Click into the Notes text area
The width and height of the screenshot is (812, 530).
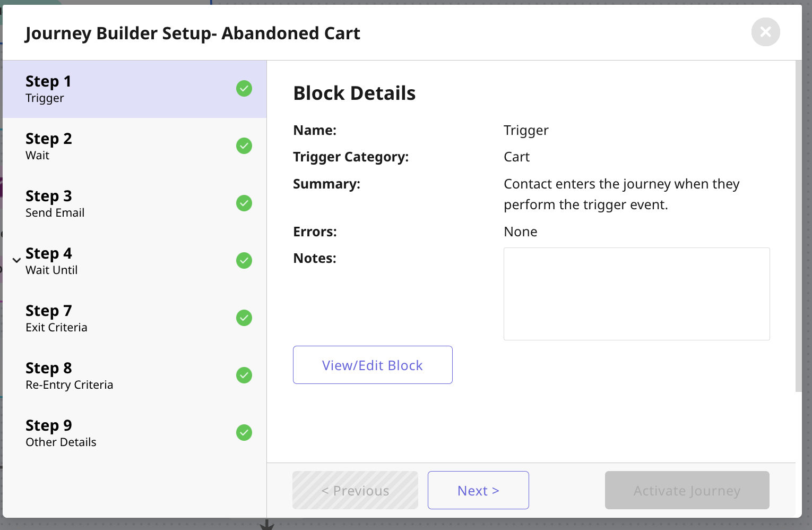[636, 294]
